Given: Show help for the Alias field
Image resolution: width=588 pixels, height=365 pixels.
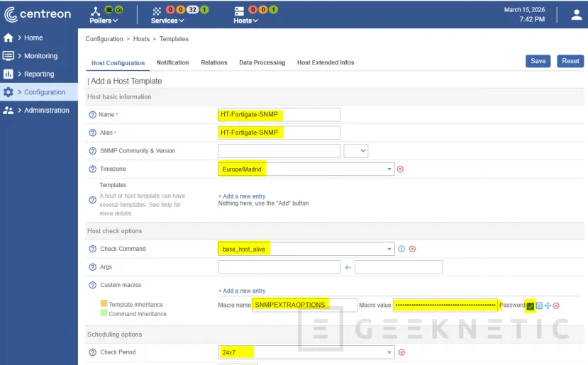Looking at the screenshot, I should pyautogui.click(x=93, y=133).
